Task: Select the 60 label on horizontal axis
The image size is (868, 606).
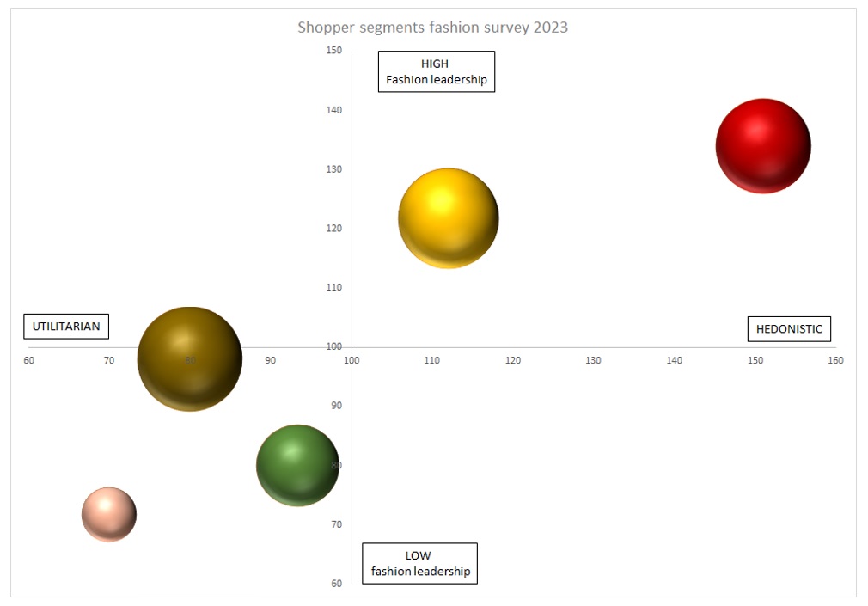Action: (x=28, y=361)
